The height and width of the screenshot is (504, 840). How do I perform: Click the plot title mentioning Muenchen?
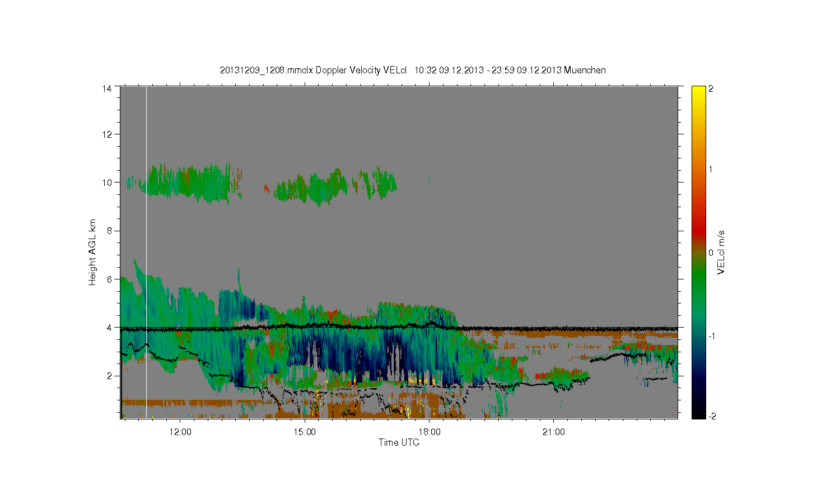(x=413, y=70)
